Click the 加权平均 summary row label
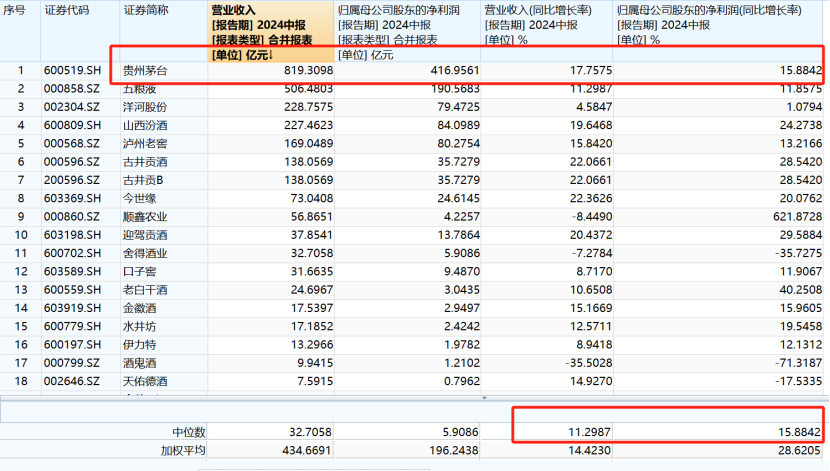The image size is (830, 471). [183, 450]
